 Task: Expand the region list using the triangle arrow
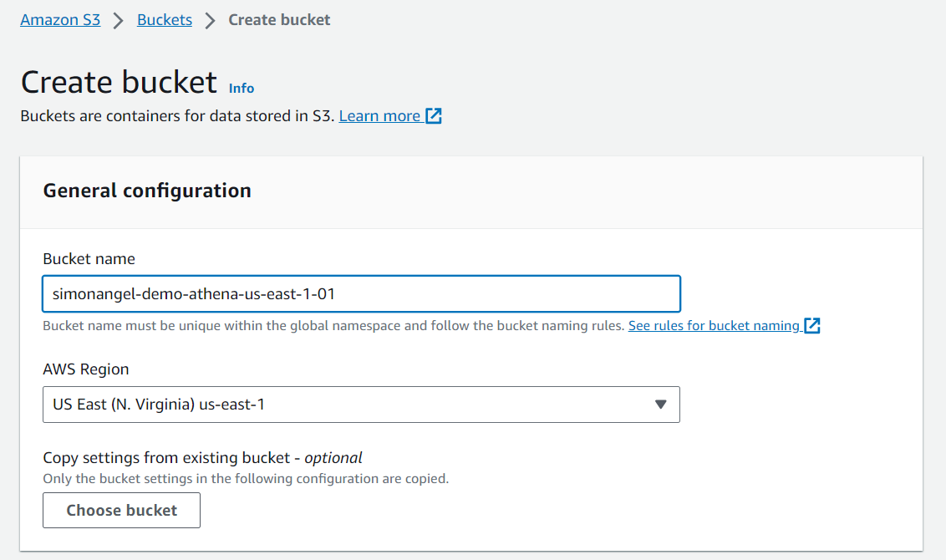point(661,405)
